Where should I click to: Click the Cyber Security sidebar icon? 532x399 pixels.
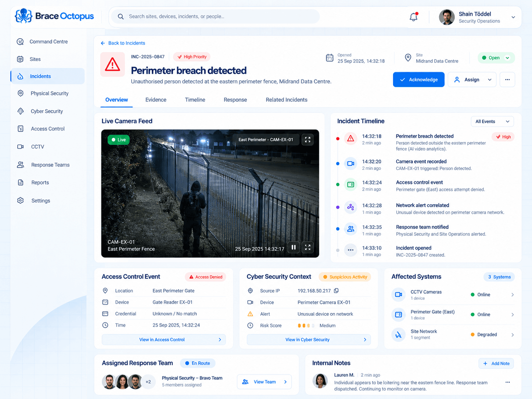pyautogui.click(x=21, y=111)
